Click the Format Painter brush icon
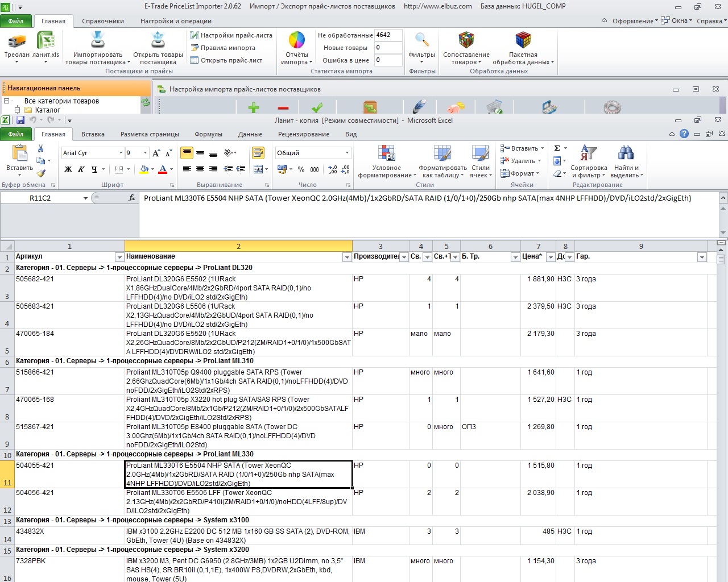The height and width of the screenshot is (582, 728). (40, 173)
